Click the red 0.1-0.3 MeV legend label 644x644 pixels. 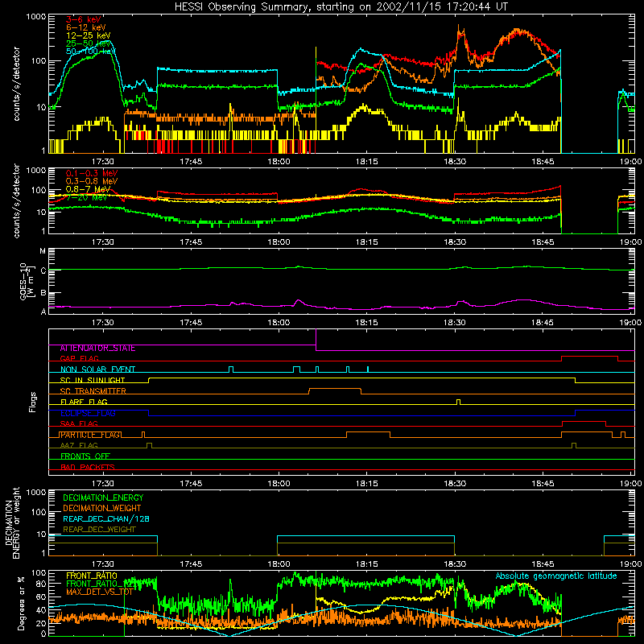92,173
